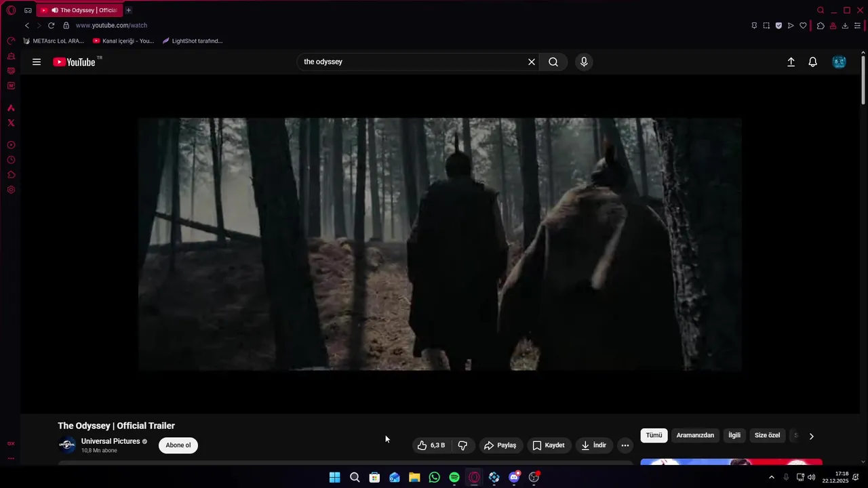Open the YouTube account avatar menu

click(x=839, y=62)
